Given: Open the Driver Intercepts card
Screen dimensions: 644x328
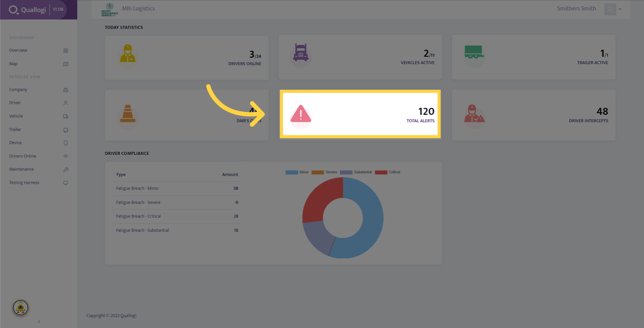Looking at the screenshot, I should (534, 115).
